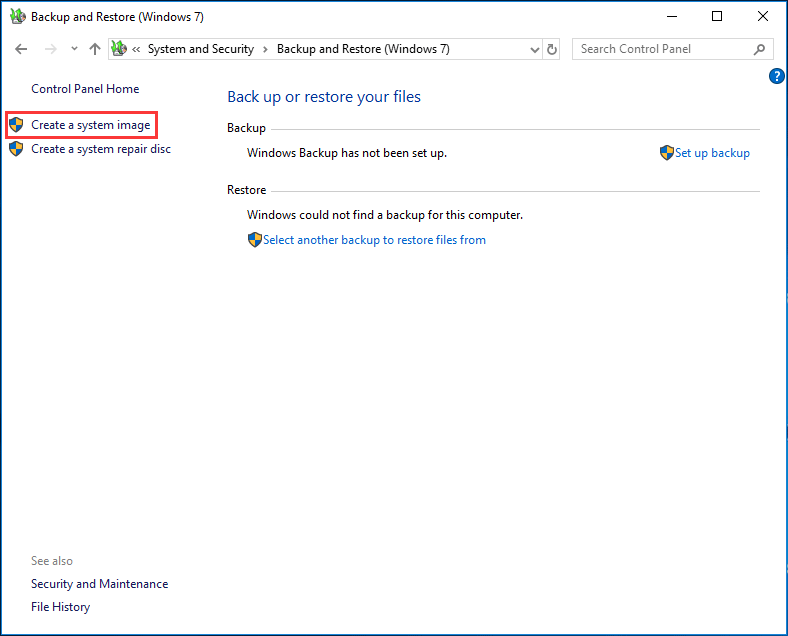Click the search magnifier icon
This screenshot has height=636, width=788.
(759, 49)
